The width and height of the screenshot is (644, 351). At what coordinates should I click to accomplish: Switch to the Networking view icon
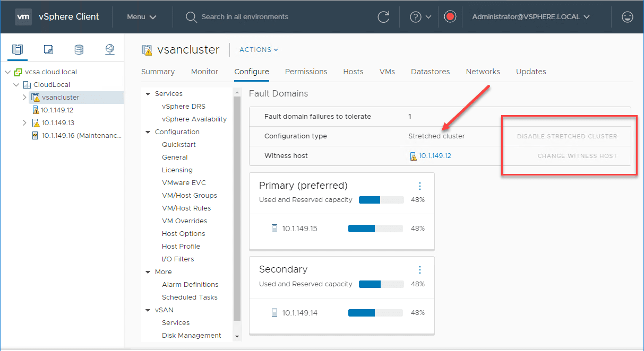click(109, 49)
